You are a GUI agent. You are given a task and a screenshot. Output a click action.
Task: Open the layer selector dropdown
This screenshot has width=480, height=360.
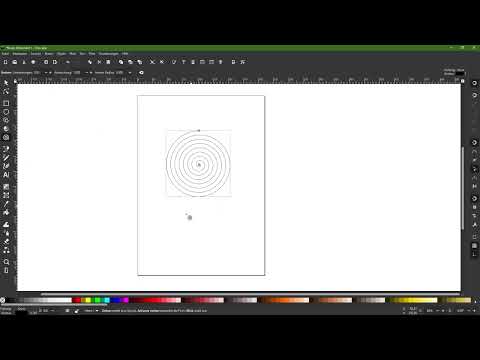click(91, 311)
